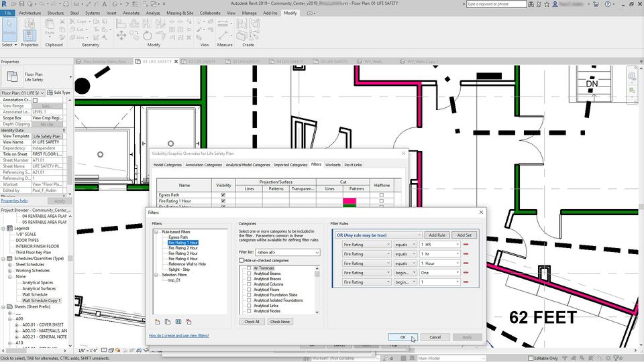Image resolution: width=644 pixels, height=362 pixels.
Task: Switch to the Annotation Categories tab
Action: [203, 165]
